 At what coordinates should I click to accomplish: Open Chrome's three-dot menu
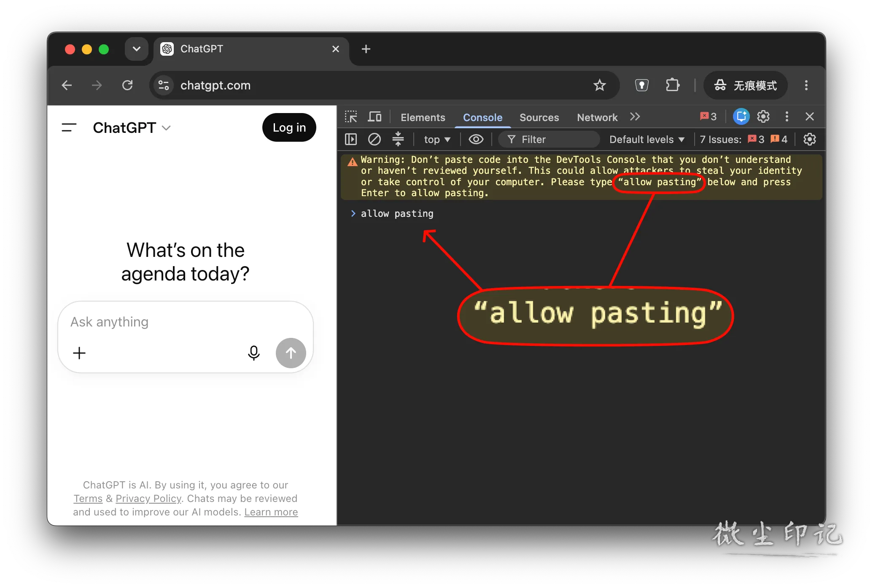click(x=806, y=86)
